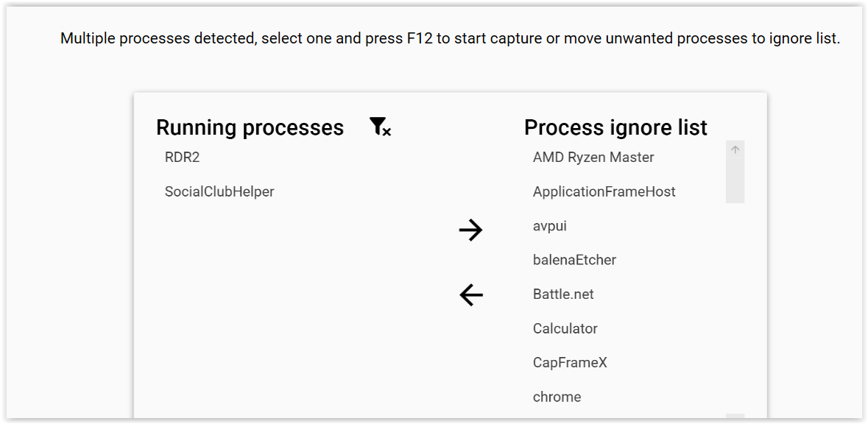Click the left arrow to restore ignored process

pyautogui.click(x=470, y=295)
